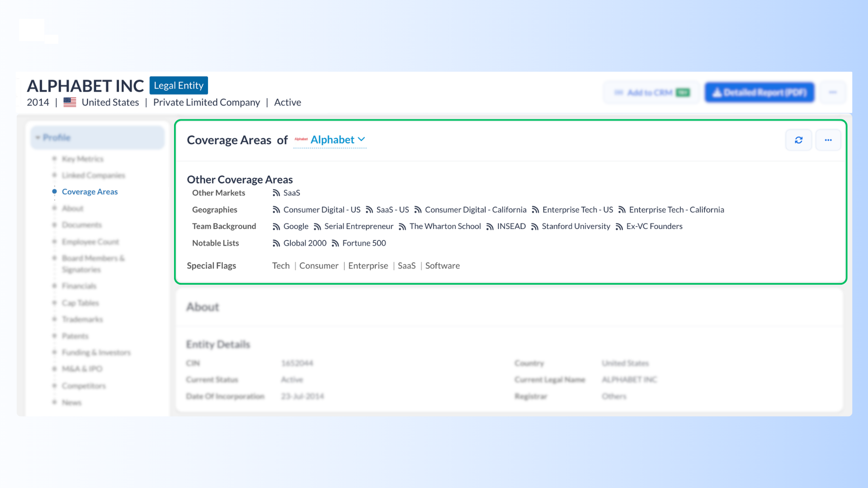This screenshot has width=868, height=488.
Task: Click the feed icon beside Global 2000
Action: coord(276,243)
